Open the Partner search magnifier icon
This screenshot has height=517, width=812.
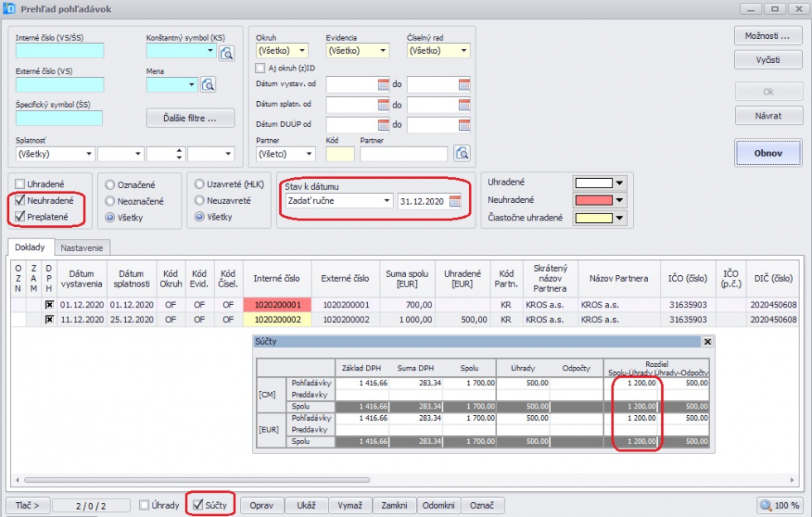point(462,152)
